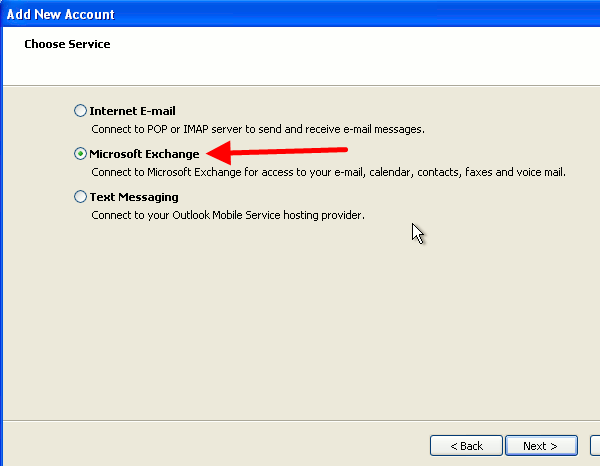The height and width of the screenshot is (466, 600).
Task: Select the Microsoft Exchange radio button
Action: point(80,153)
